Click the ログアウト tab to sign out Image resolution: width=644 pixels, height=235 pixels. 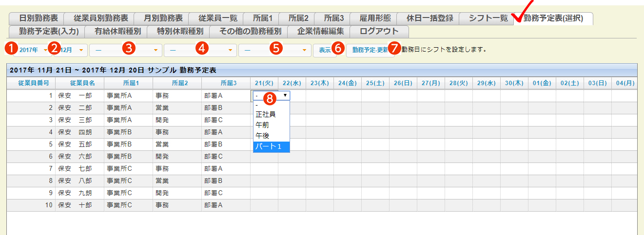click(x=378, y=32)
